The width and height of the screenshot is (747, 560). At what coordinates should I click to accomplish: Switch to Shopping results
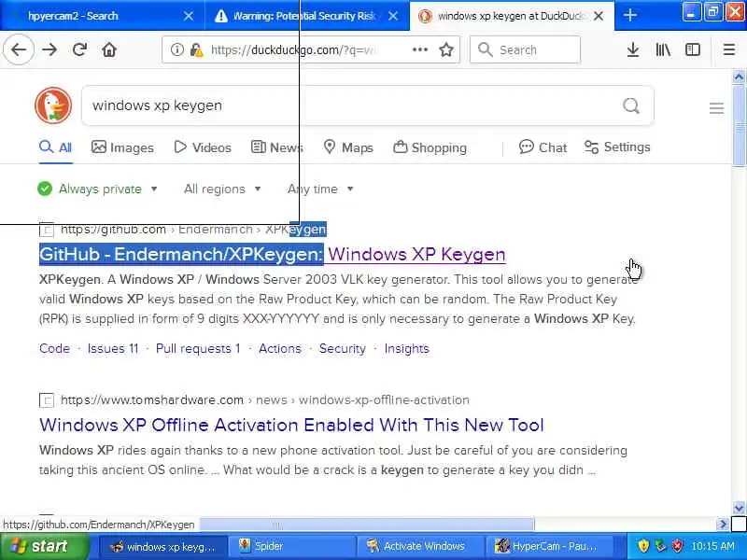pos(430,147)
